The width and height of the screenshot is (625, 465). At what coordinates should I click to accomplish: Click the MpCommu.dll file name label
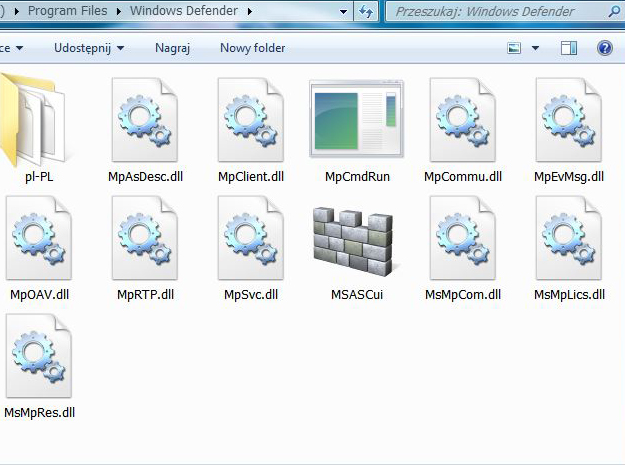[x=463, y=177]
